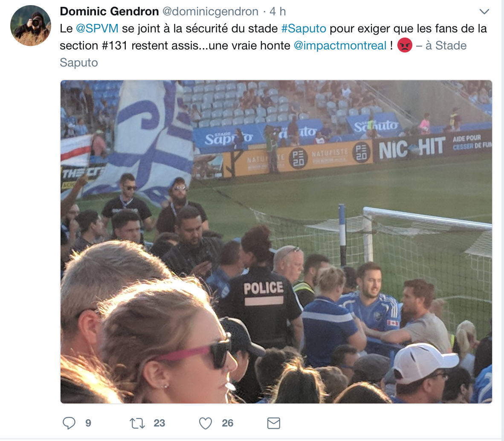
Task: Send the tweet via the envelope icon
Action: point(274,424)
